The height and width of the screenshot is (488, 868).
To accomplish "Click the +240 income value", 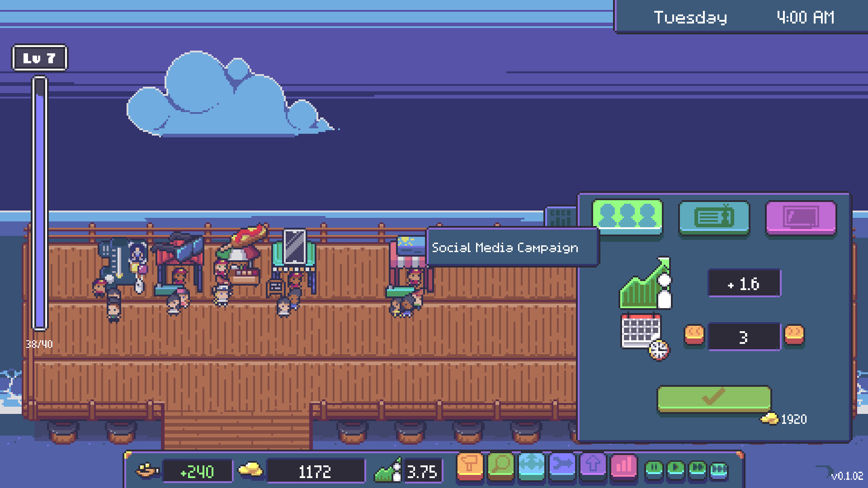I will 198,472.
